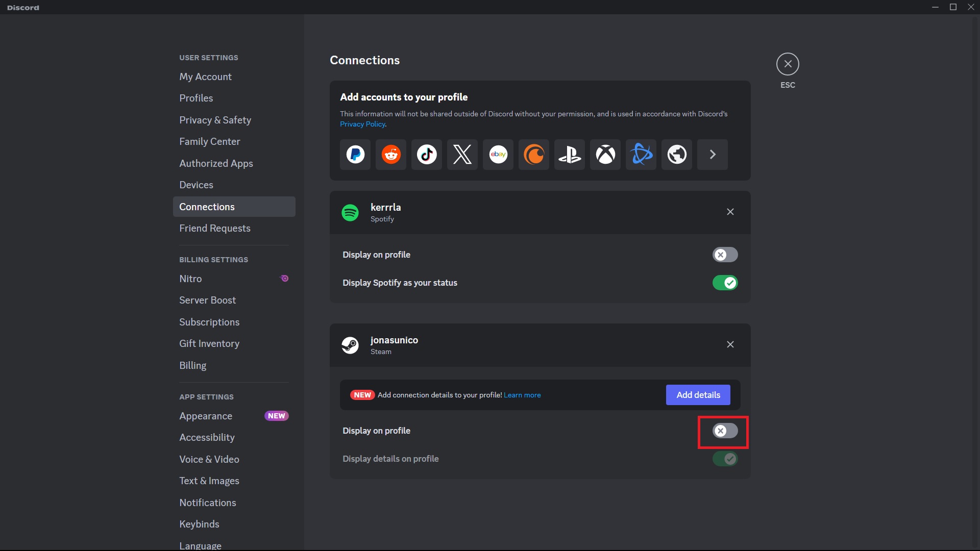Enable Display Spotify as your status
Screen dimensions: 980x551
[x=726, y=283]
